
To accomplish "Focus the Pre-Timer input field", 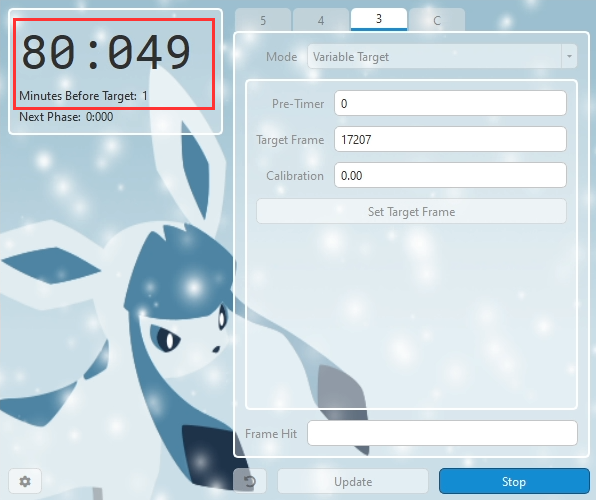I will [450, 103].
